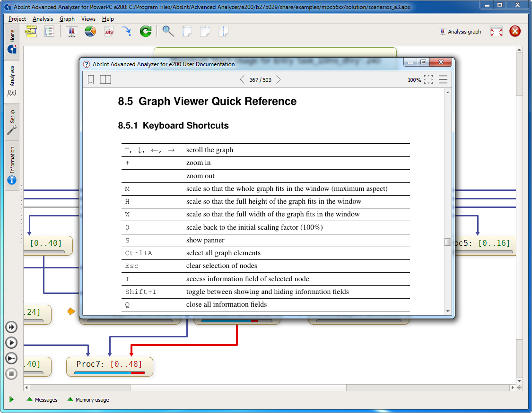Viewport: 532px width, 413px height.
Task: Expand the Memory usage panel
Action: 88,400
